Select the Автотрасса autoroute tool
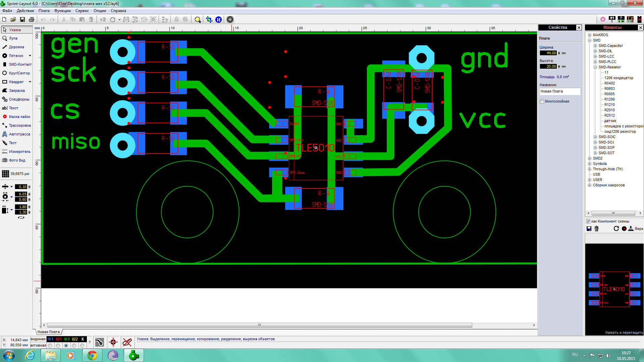Viewport: 644px width, 362px height. click(16, 134)
